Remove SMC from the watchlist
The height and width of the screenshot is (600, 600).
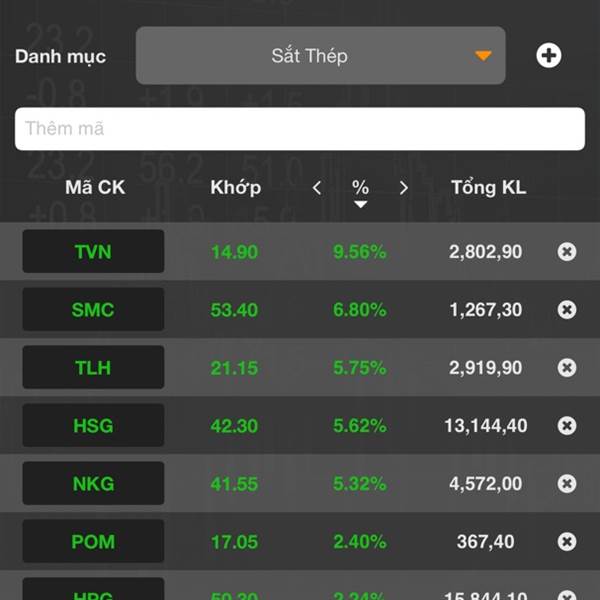tap(567, 310)
